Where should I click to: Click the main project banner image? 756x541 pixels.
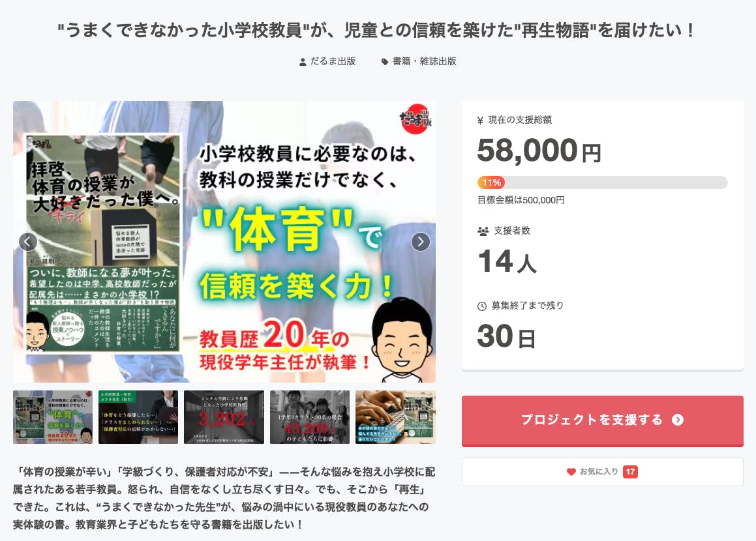pyautogui.click(x=224, y=242)
